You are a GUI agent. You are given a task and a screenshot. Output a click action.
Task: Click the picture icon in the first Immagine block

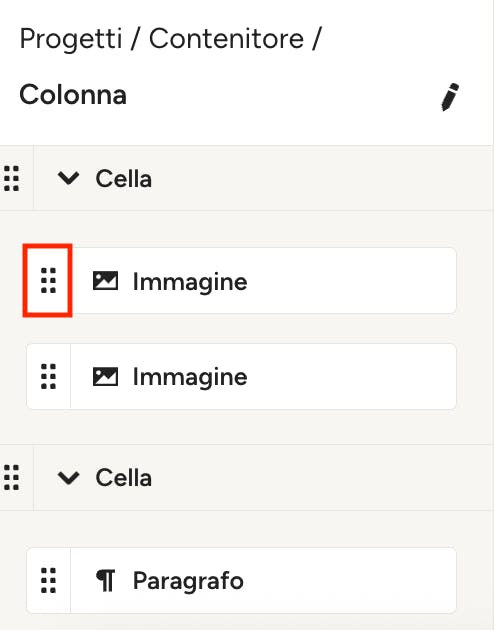(105, 280)
